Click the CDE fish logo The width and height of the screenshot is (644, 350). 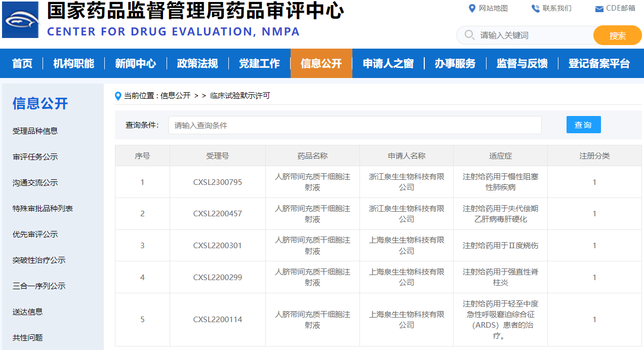[x=20, y=20]
